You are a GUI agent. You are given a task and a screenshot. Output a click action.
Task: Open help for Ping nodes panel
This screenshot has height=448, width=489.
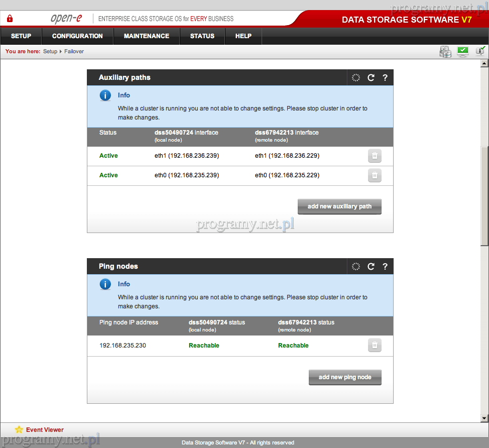coord(385,266)
